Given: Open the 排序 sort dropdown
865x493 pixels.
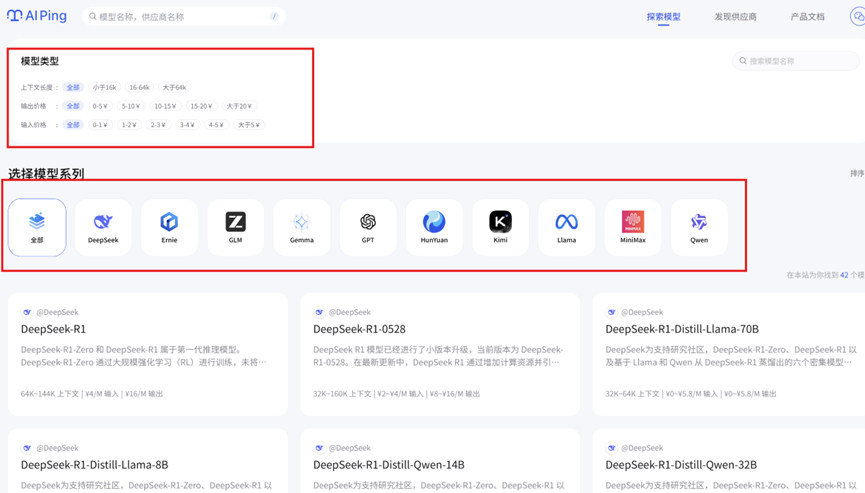Looking at the screenshot, I should tap(857, 173).
